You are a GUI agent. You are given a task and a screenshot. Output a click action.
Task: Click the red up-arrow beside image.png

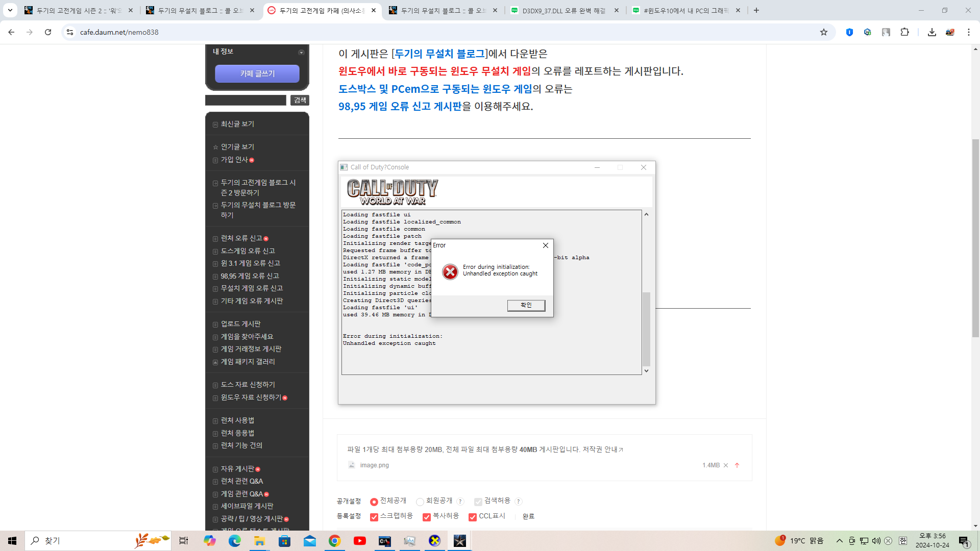(x=737, y=465)
